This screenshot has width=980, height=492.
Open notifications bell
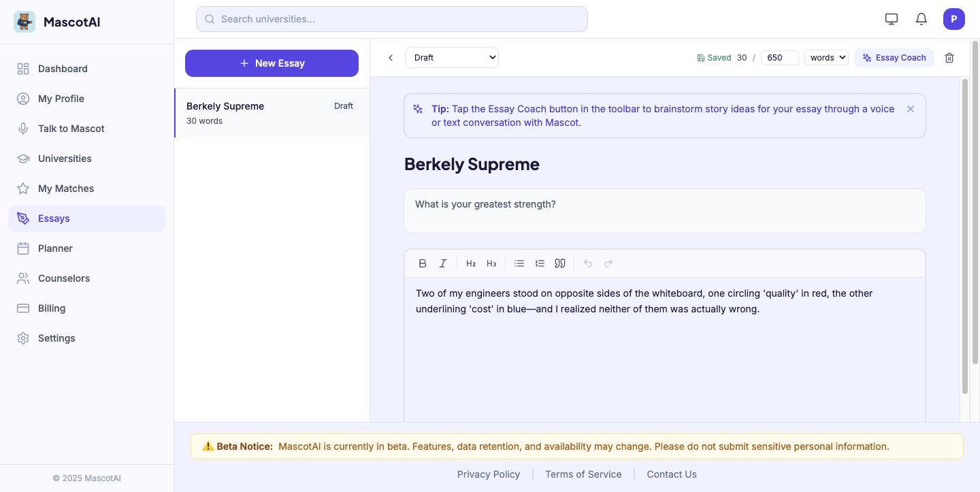(921, 19)
